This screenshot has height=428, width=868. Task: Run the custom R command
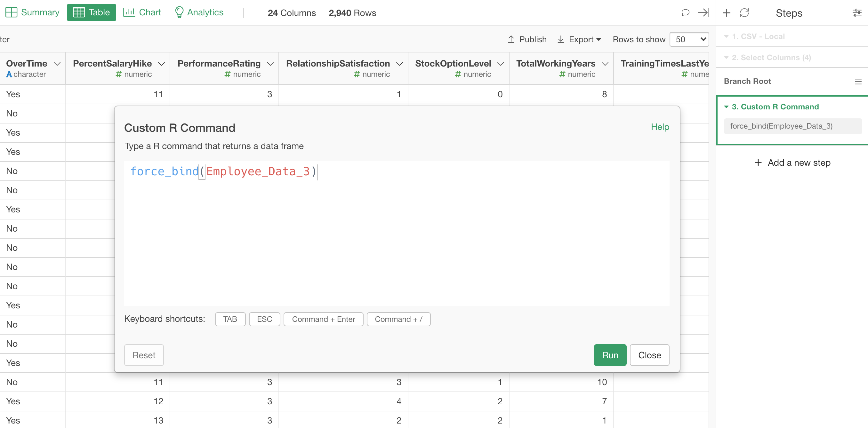[610, 355]
